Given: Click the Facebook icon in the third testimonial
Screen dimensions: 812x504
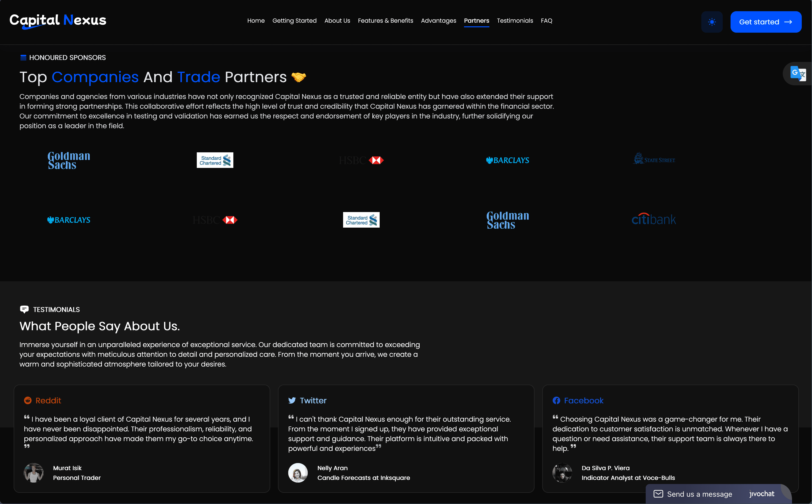Looking at the screenshot, I should pos(556,400).
